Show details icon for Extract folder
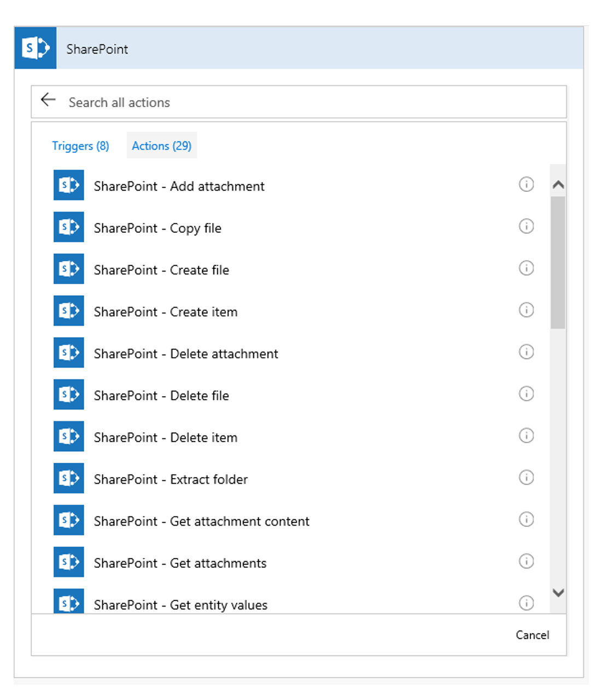The width and height of the screenshot is (608, 700). click(526, 478)
